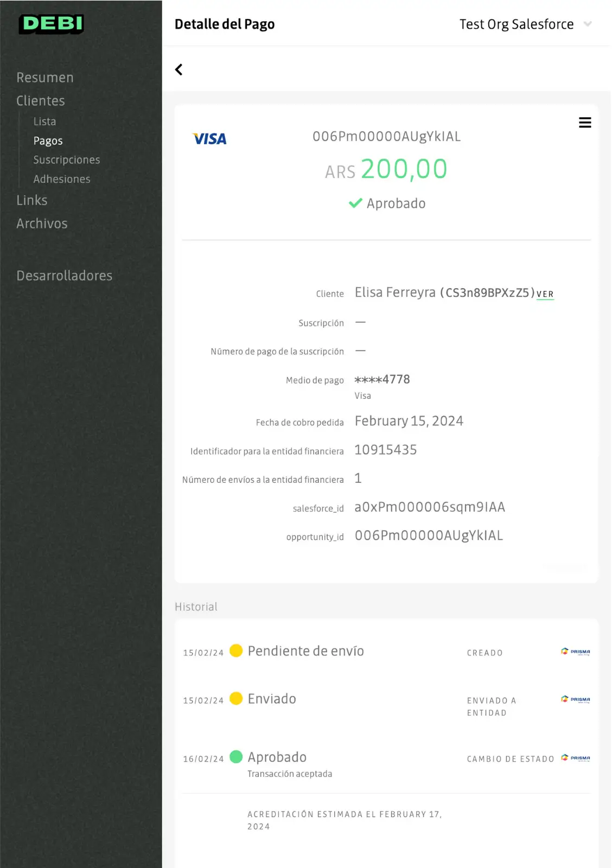The width and height of the screenshot is (612, 868).
Task: Open the hamburger options menu
Action: click(x=584, y=123)
